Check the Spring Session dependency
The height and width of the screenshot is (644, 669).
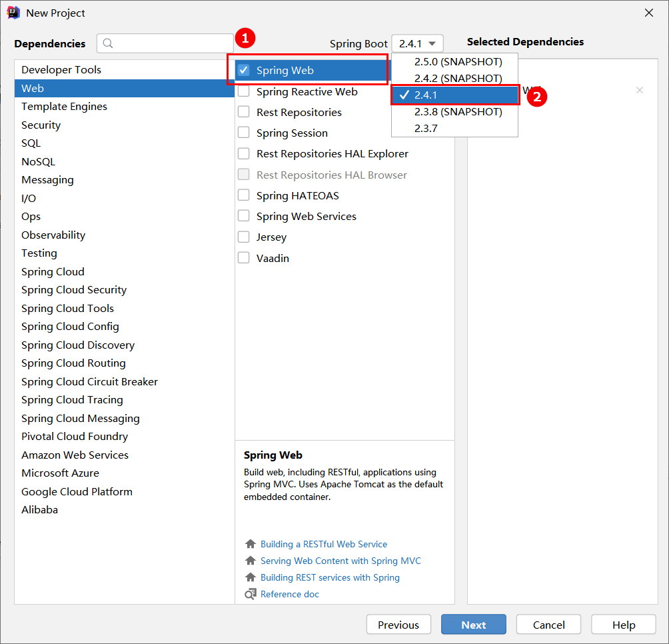coord(244,133)
